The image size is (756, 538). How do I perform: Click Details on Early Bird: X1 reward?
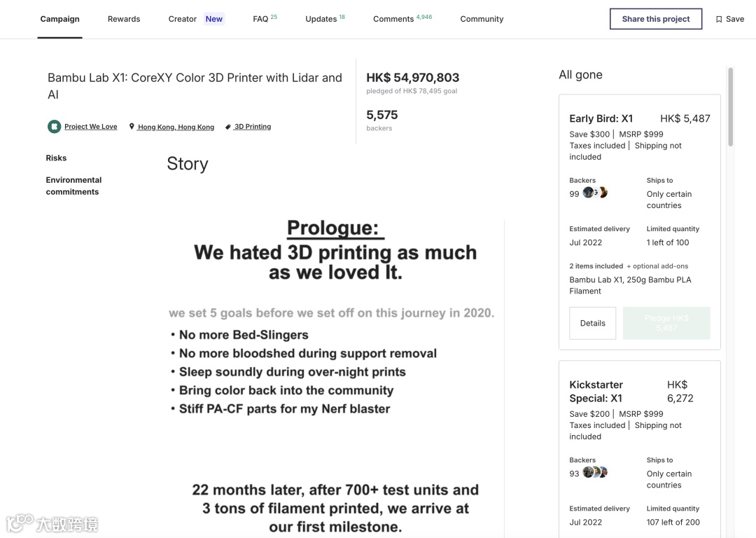pos(593,323)
